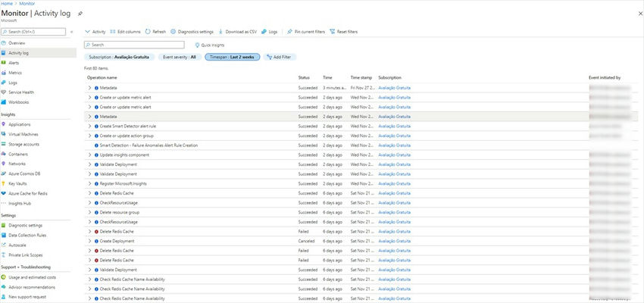
Task: Expand the Activity dropdown in the toolbar
Action: click(x=95, y=32)
